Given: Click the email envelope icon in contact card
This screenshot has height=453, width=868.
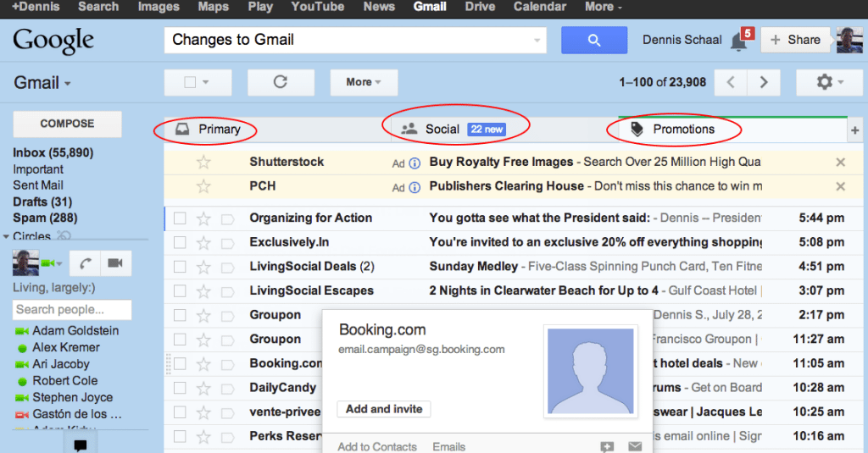Looking at the screenshot, I should pos(635,446).
